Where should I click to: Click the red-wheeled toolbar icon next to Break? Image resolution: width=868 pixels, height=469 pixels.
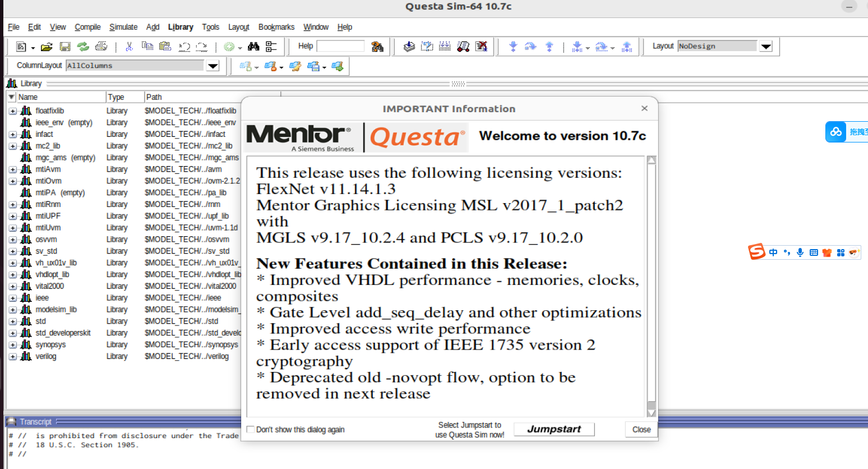463,47
